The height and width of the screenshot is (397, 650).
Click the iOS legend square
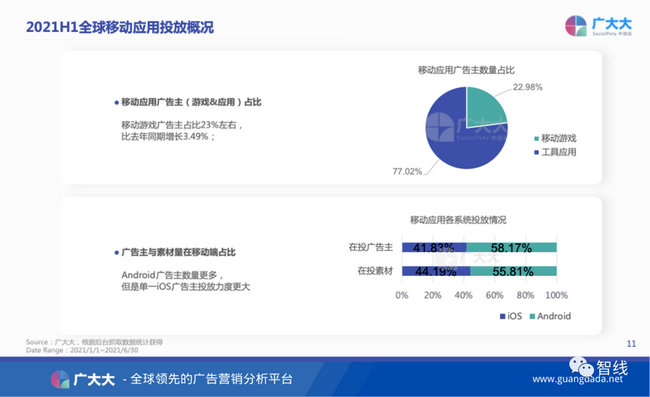[502, 316]
